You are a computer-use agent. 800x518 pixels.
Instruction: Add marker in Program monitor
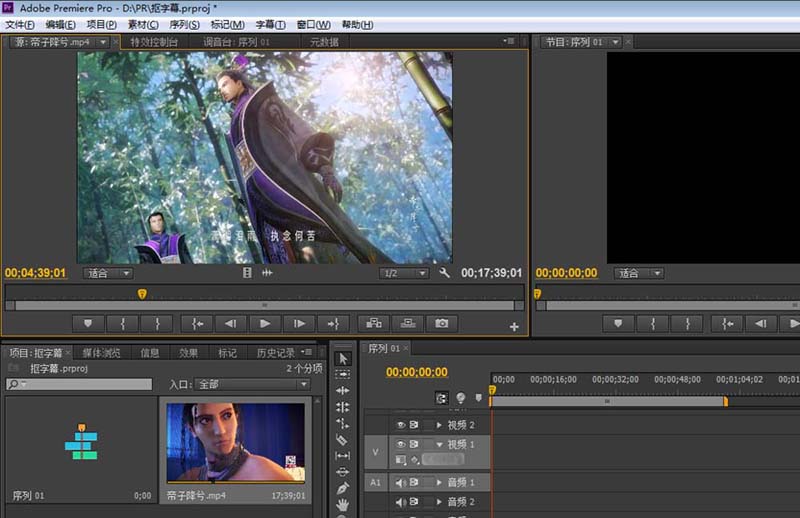click(618, 324)
